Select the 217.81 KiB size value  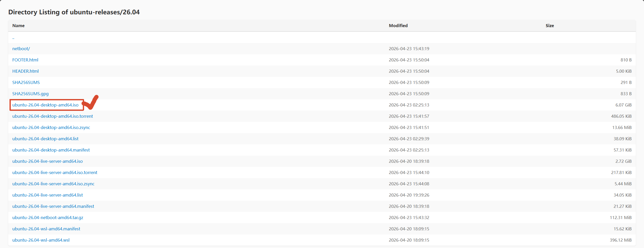point(621,172)
